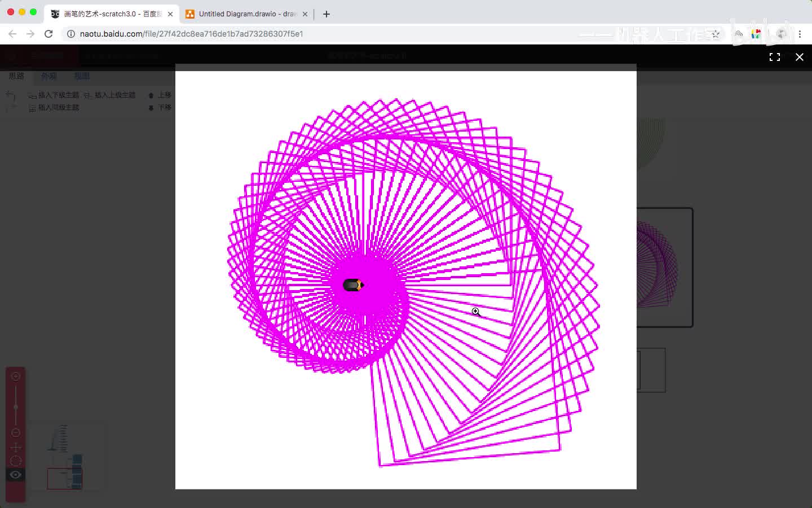The image size is (812, 508).
Task: Move the topic up with 上移
Action: click(x=160, y=95)
